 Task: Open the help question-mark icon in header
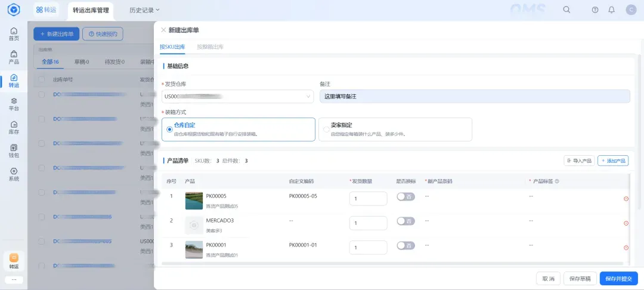(x=595, y=10)
